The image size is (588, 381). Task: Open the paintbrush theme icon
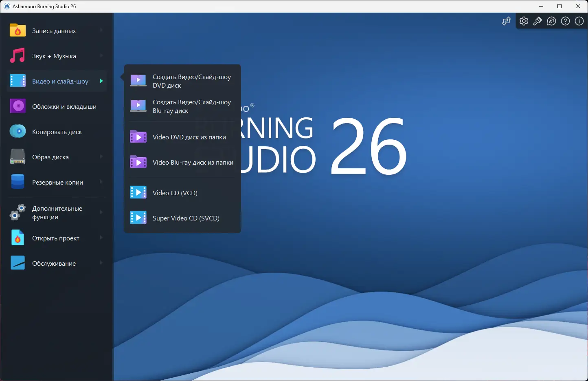538,21
